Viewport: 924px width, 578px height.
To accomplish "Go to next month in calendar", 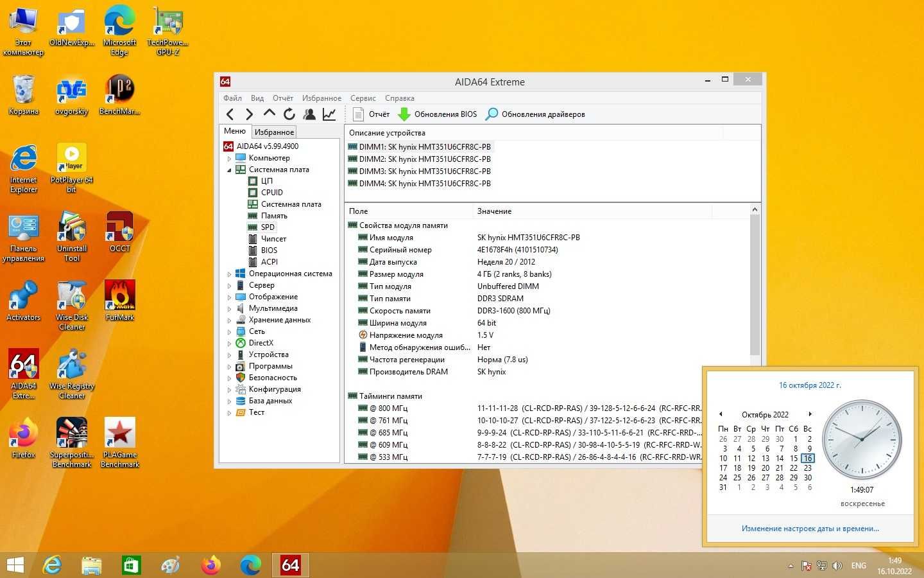I will pos(810,414).
